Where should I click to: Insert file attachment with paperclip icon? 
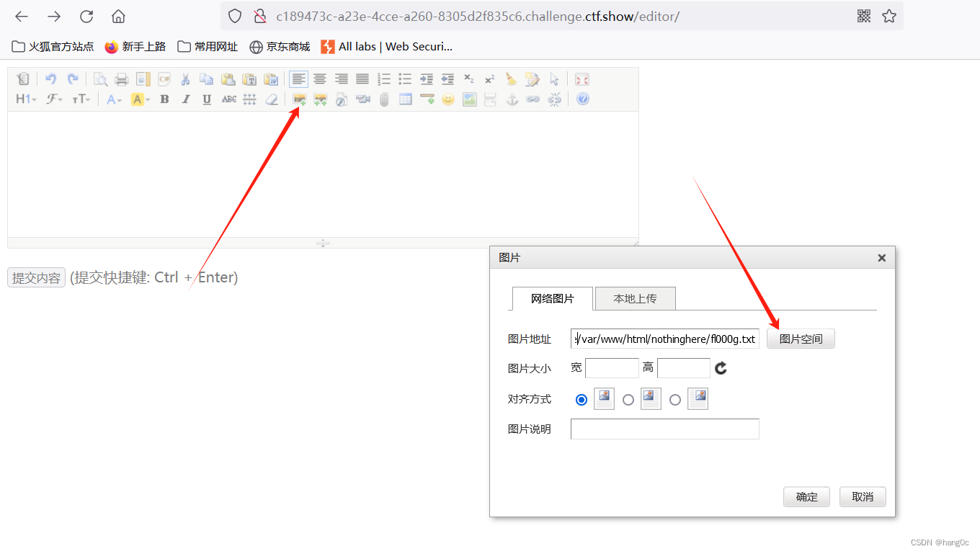click(384, 99)
